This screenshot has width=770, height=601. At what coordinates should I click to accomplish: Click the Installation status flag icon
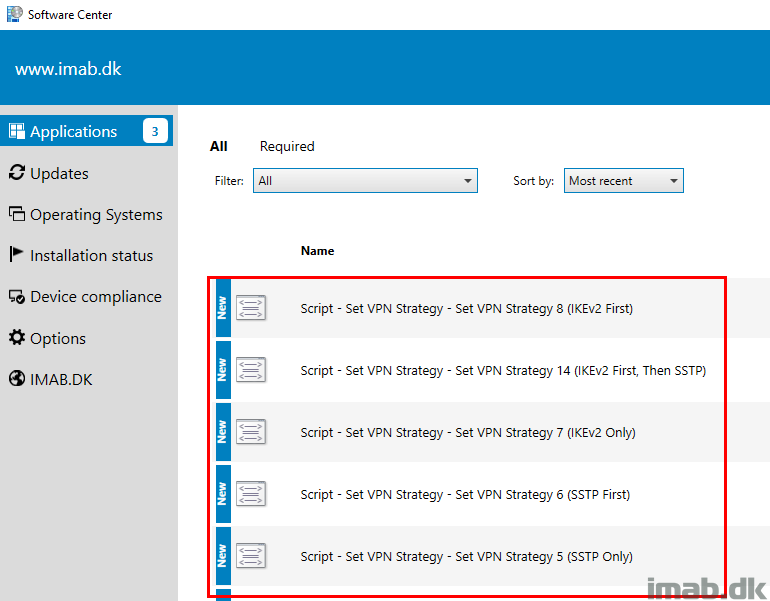coord(16,254)
